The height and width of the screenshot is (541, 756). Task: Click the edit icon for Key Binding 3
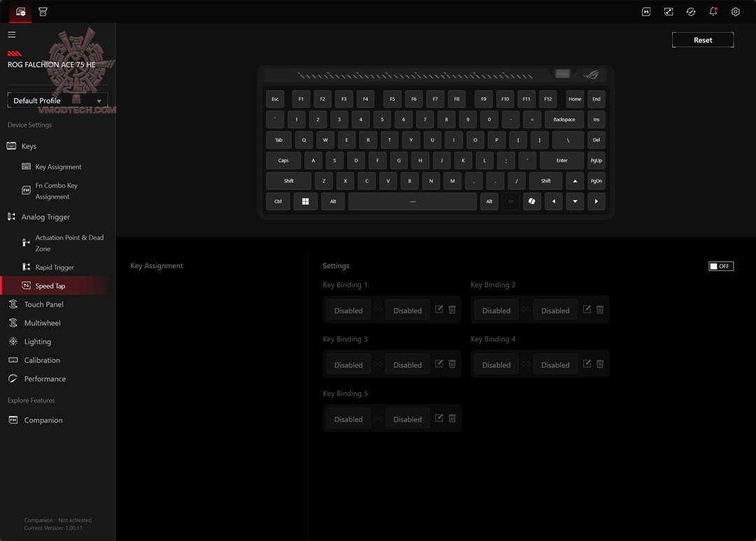(x=439, y=363)
